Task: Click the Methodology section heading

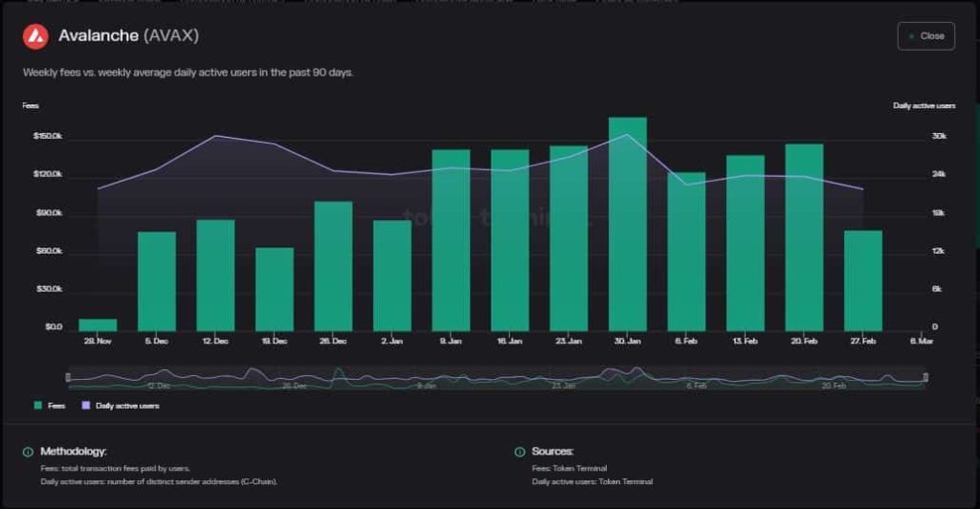Action: point(73,452)
